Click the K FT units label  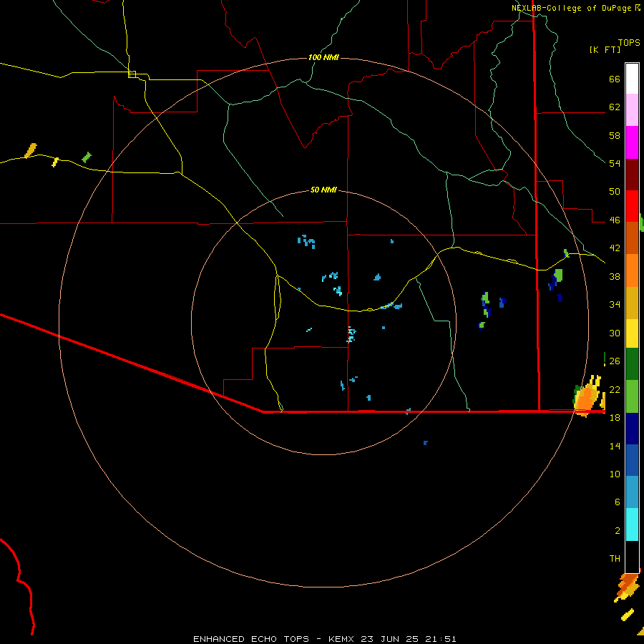(605, 50)
